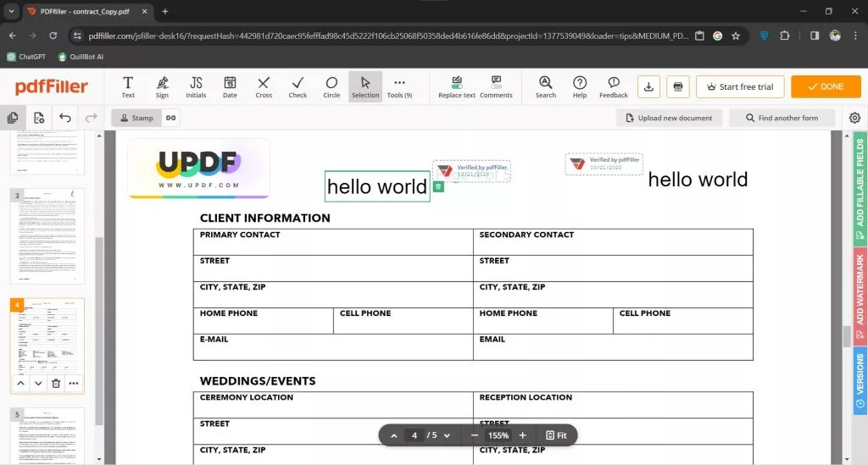Click the Fit page button

(x=556, y=435)
